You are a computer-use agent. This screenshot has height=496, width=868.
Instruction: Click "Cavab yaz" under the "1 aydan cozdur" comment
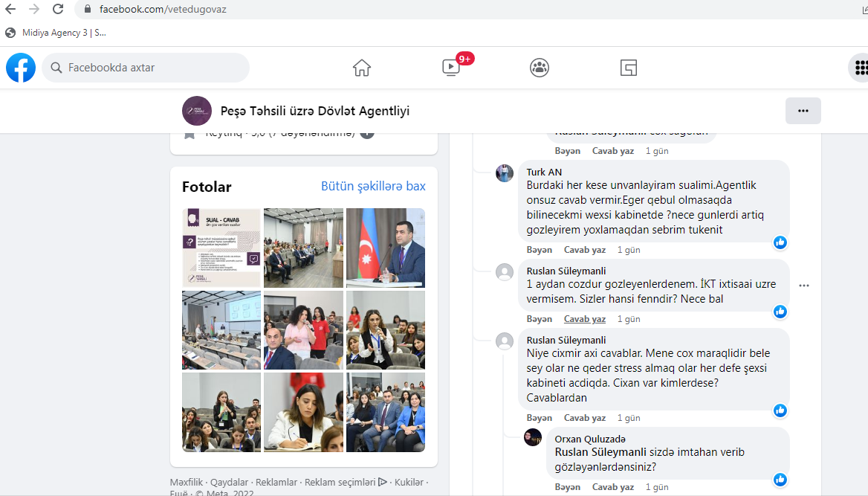tap(585, 319)
